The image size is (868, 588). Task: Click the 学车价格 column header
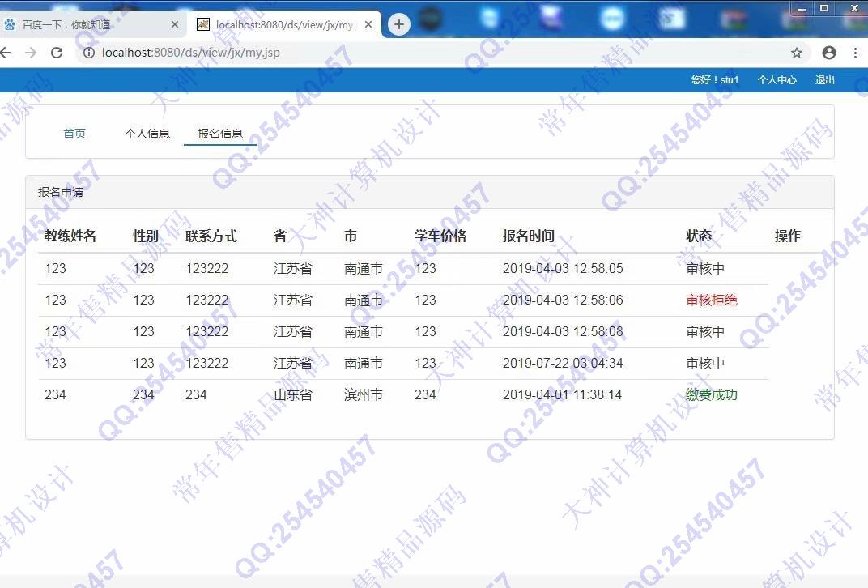440,236
